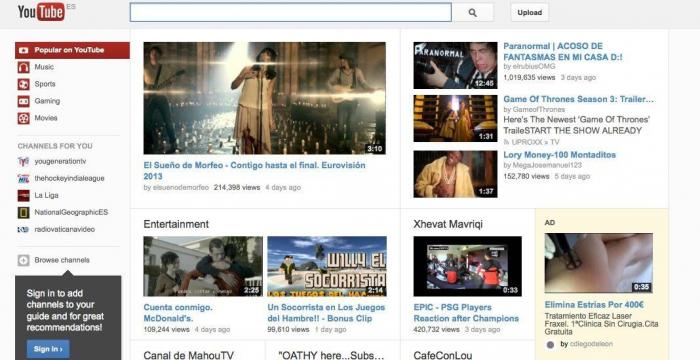This screenshot has height=360, width=700.
Task: Open thehockeyindialeague channel
Action: [69, 178]
